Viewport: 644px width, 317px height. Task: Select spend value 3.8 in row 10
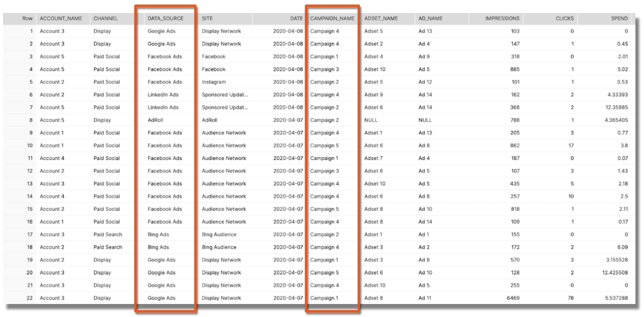point(624,146)
